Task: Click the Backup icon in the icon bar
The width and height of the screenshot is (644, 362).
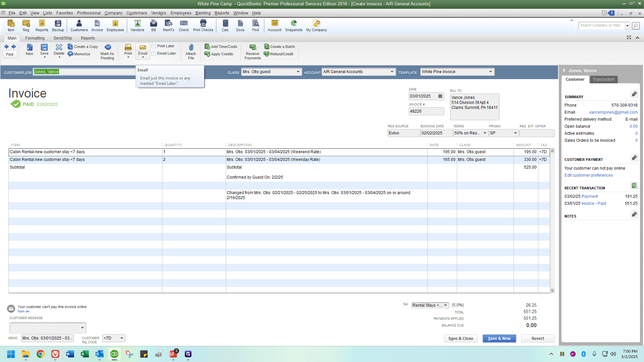Action: tap(58, 25)
